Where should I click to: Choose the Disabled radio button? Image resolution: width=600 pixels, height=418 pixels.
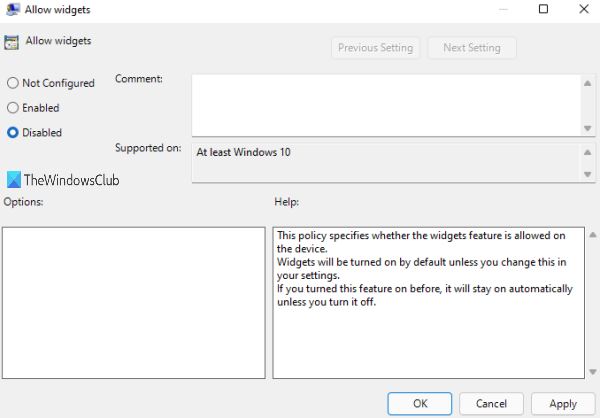(13, 132)
